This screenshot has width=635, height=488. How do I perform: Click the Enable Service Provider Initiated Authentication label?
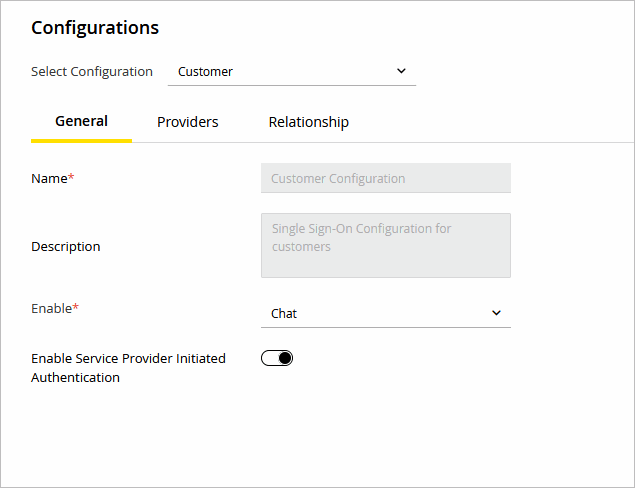128,368
